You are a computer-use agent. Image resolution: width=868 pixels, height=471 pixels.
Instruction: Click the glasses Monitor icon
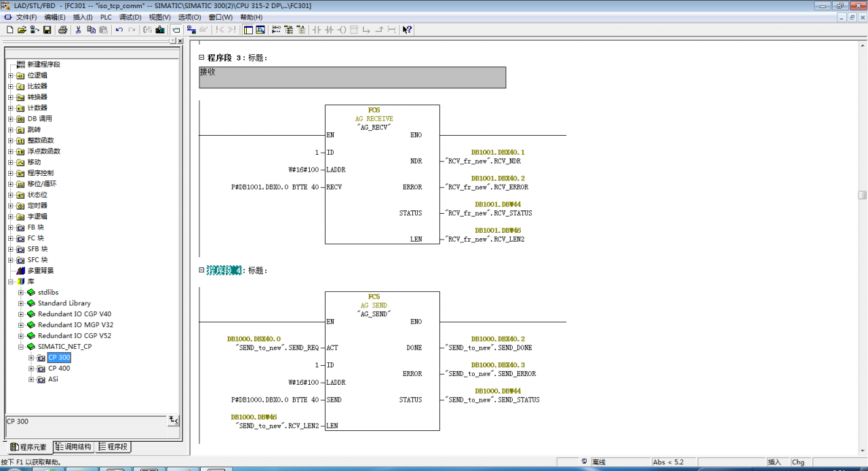203,30
